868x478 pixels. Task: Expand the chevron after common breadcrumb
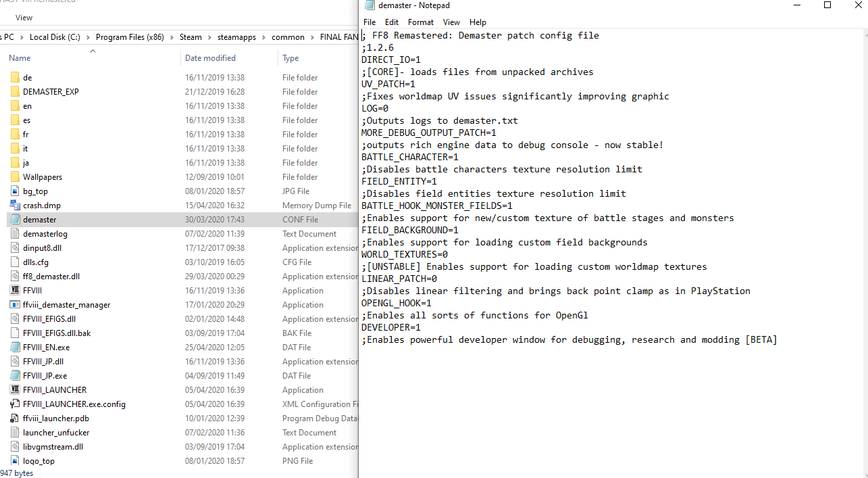(x=313, y=37)
